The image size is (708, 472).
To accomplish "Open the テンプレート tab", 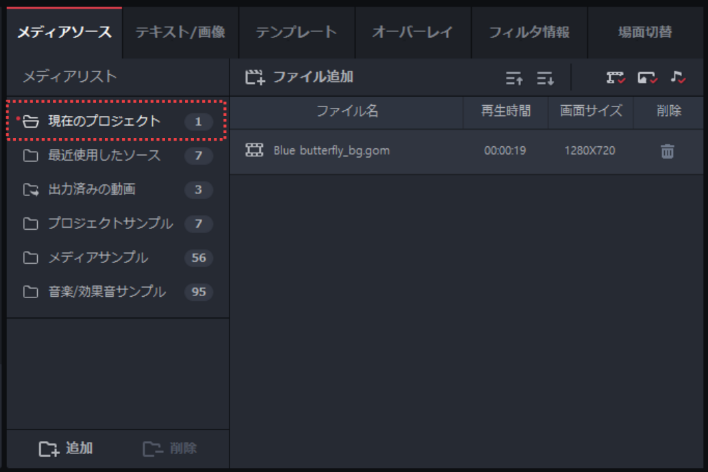I will [x=296, y=32].
